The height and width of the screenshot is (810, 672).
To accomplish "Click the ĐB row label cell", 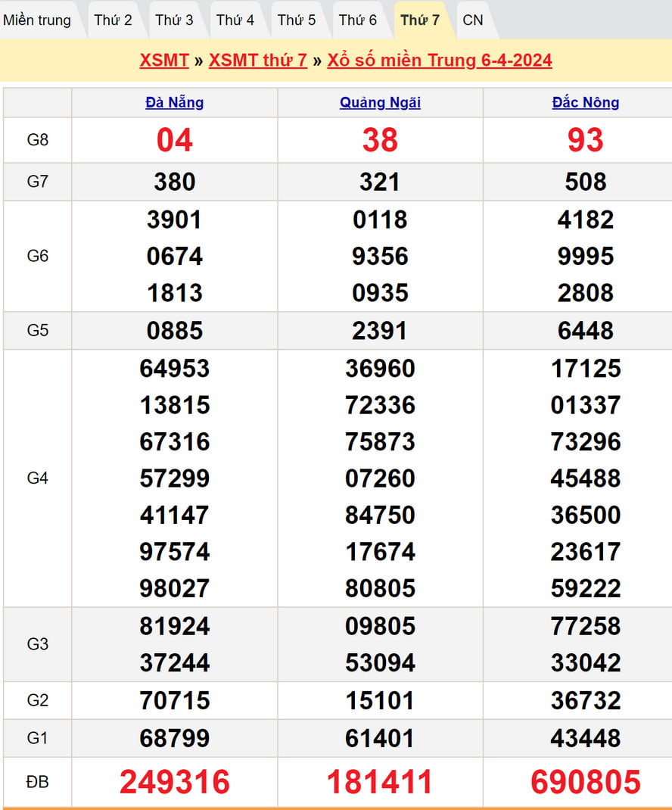I will [x=38, y=782].
